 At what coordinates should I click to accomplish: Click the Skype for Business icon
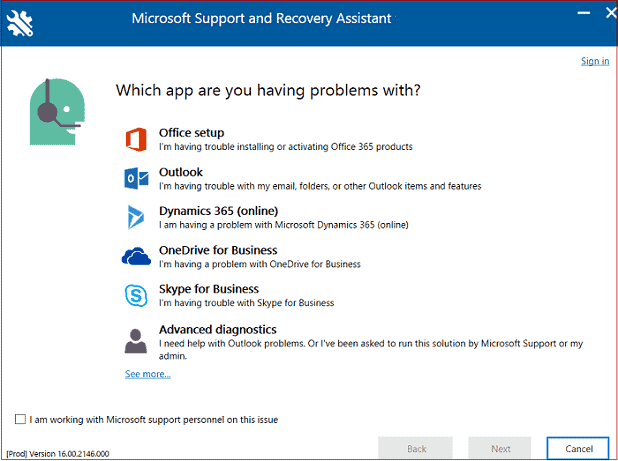[x=136, y=295]
